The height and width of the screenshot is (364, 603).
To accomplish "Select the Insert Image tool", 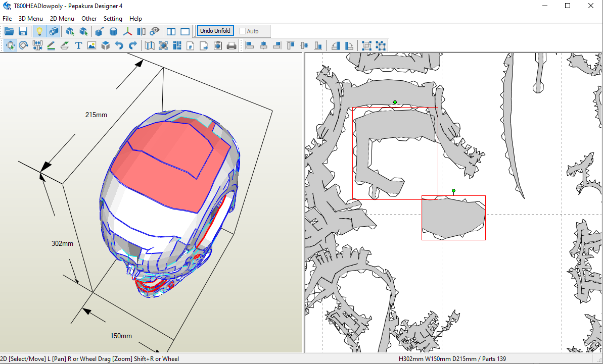I will coord(91,45).
